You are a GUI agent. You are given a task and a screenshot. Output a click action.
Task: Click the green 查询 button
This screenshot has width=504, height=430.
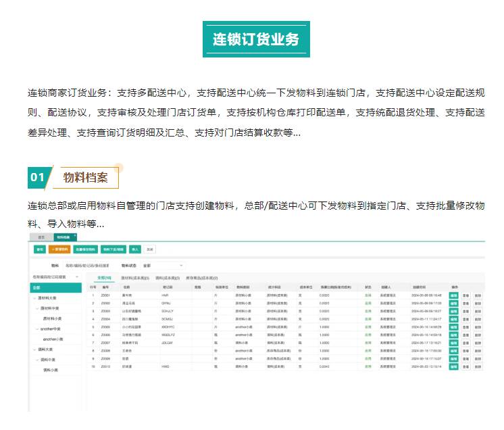[40, 249]
